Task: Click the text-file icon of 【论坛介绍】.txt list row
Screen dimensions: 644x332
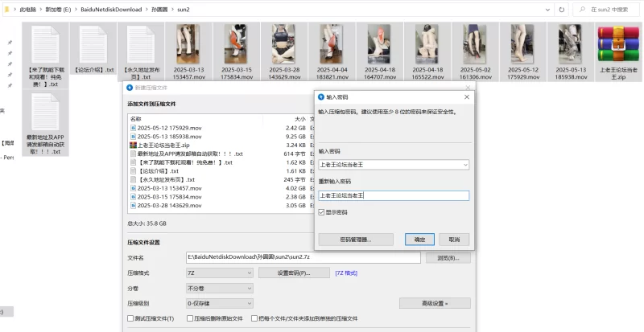Action: [x=133, y=171]
